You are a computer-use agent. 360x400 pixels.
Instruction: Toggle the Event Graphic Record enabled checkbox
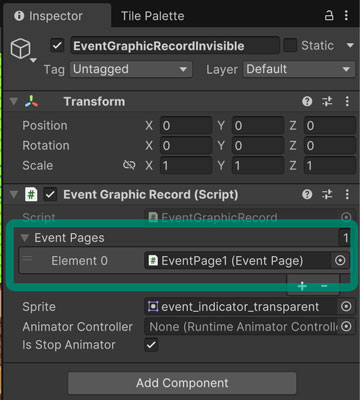(x=50, y=194)
